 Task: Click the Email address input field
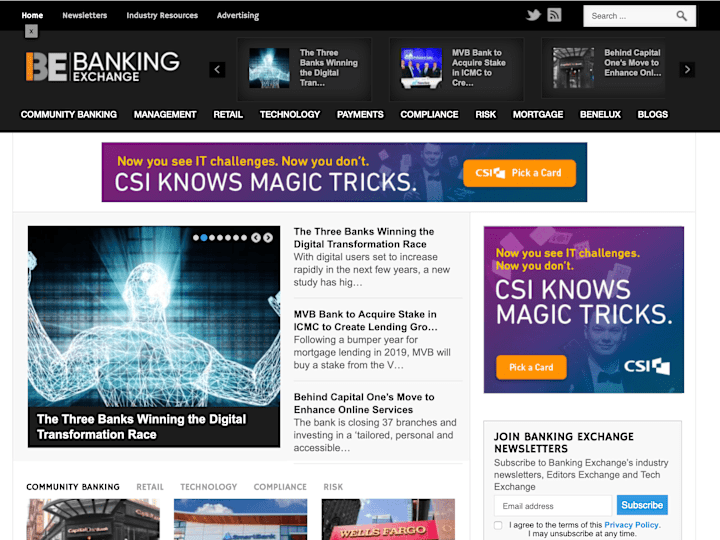553,506
